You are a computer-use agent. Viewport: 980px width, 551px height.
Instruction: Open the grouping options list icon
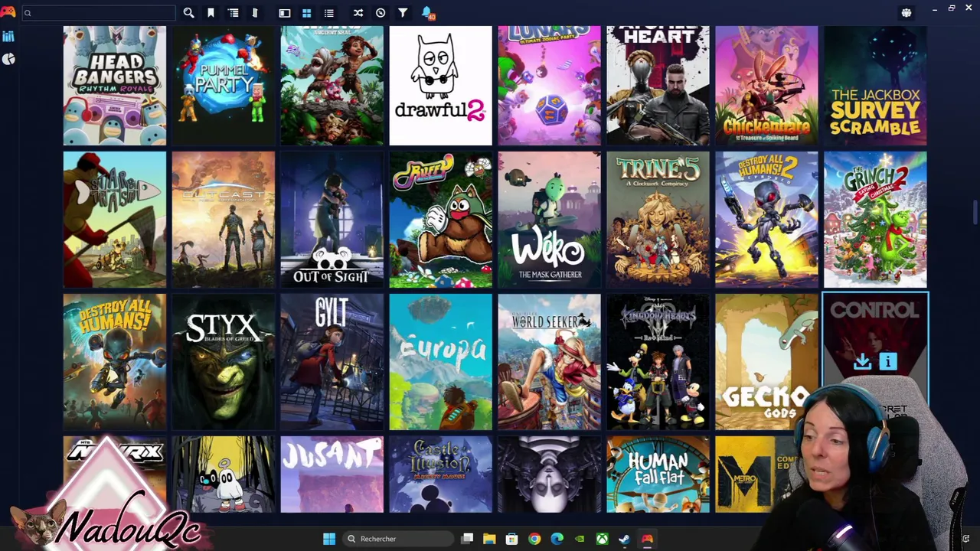pos(234,13)
